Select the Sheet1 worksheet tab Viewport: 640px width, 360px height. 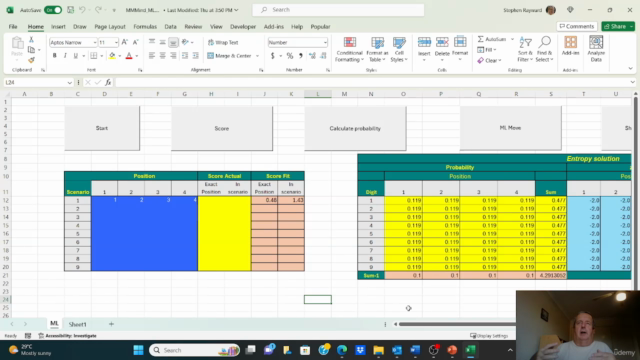pos(77,324)
